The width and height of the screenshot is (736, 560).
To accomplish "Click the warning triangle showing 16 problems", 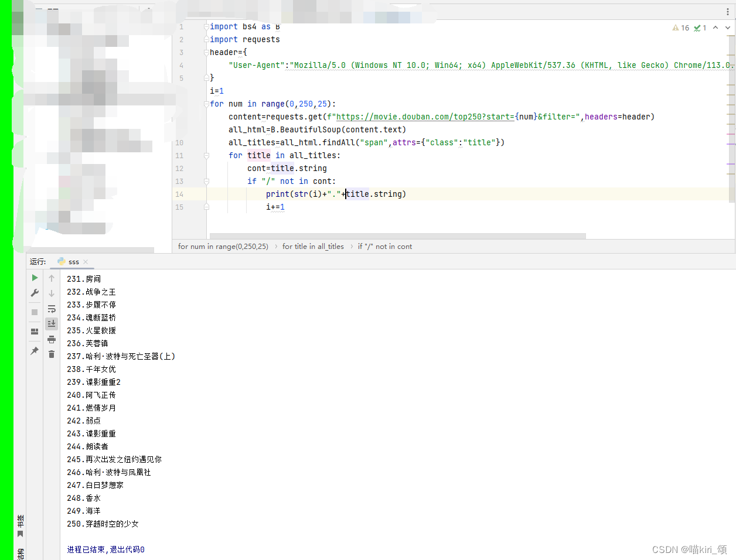I will click(677, 28).
